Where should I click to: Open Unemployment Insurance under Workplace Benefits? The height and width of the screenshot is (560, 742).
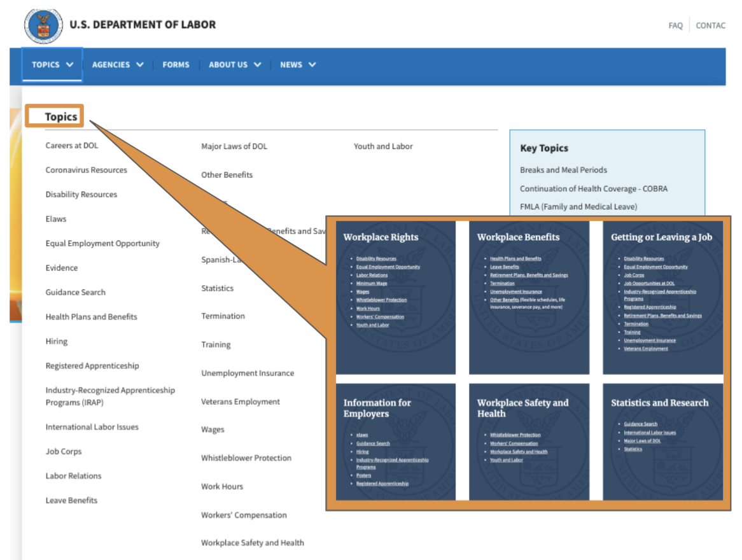[516, 291]
